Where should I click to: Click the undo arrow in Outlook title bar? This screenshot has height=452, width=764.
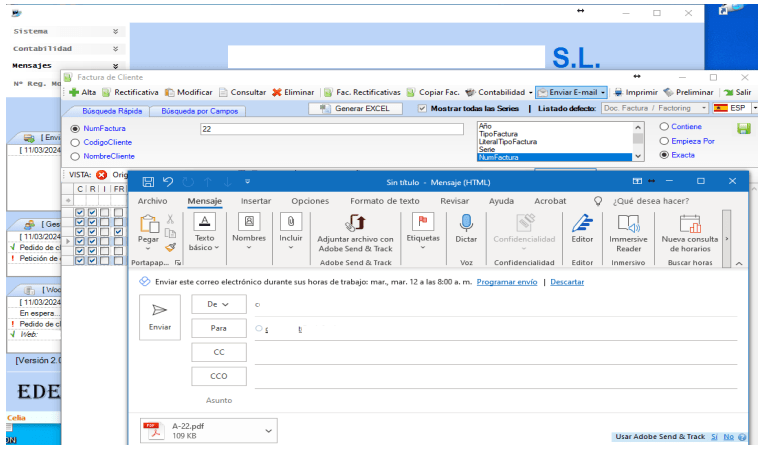pyautogui.click(x=168, y=182)
